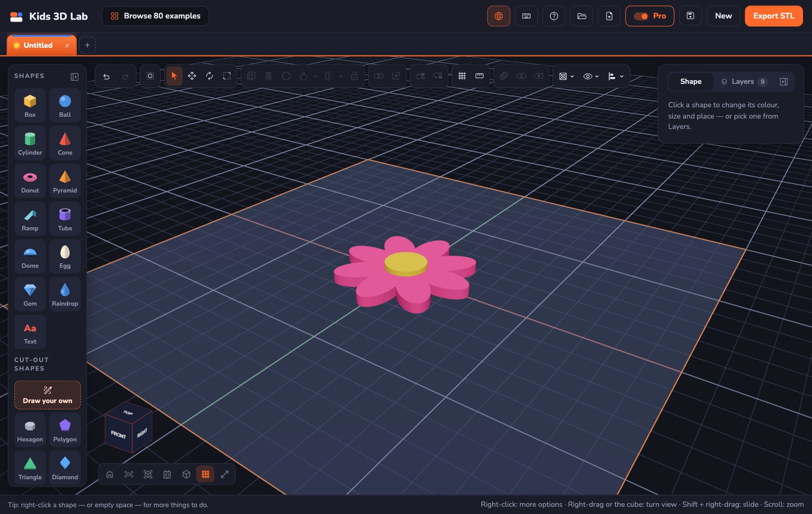
Task: Open help with the question mark icon
Action: (x=554, y=16)
